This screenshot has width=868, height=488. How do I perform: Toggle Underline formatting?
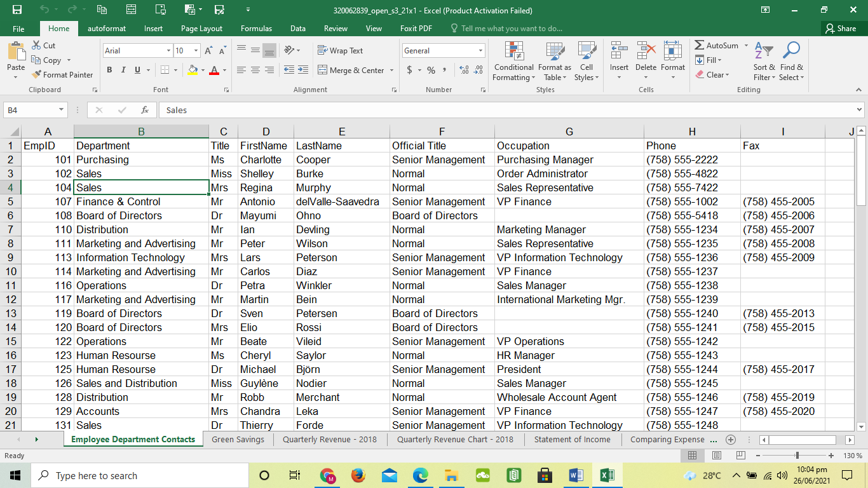click(137, 70)
